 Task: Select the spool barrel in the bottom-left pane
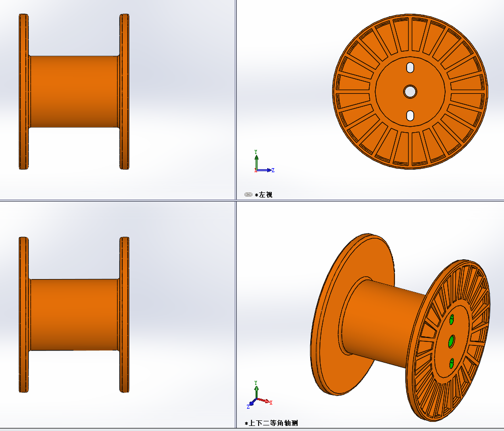(x=74, y=315)
